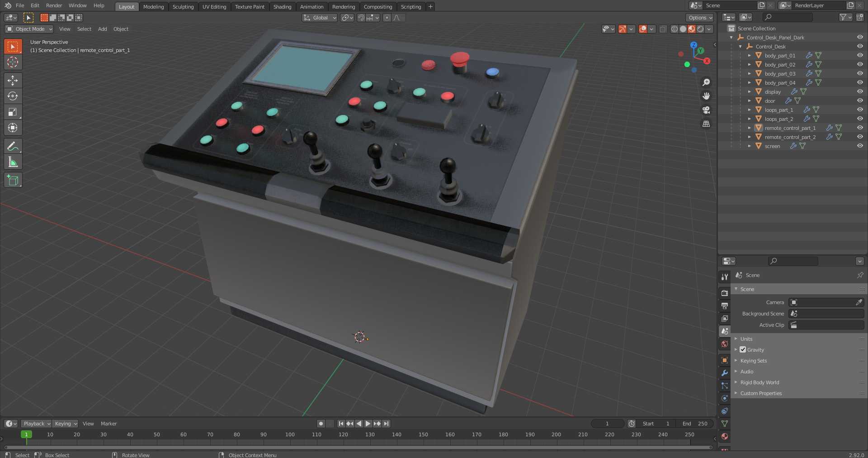Activate the Cursor tool
Image resolution: width=868 pixels, height=458 pixels.
click(x=13, y=62)
